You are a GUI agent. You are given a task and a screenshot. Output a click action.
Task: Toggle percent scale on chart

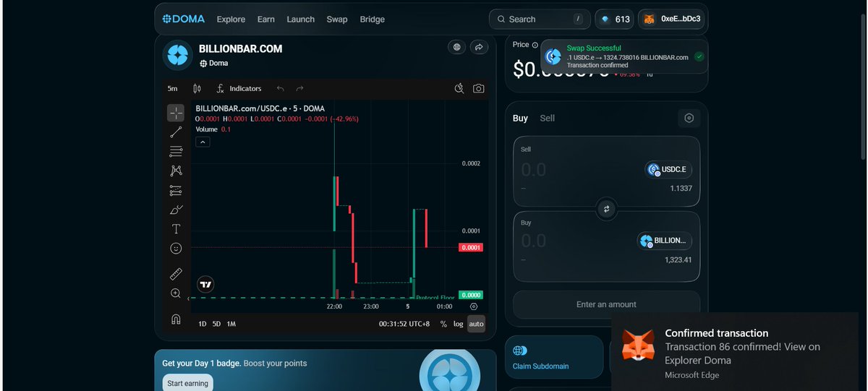(x=443, y=324)
